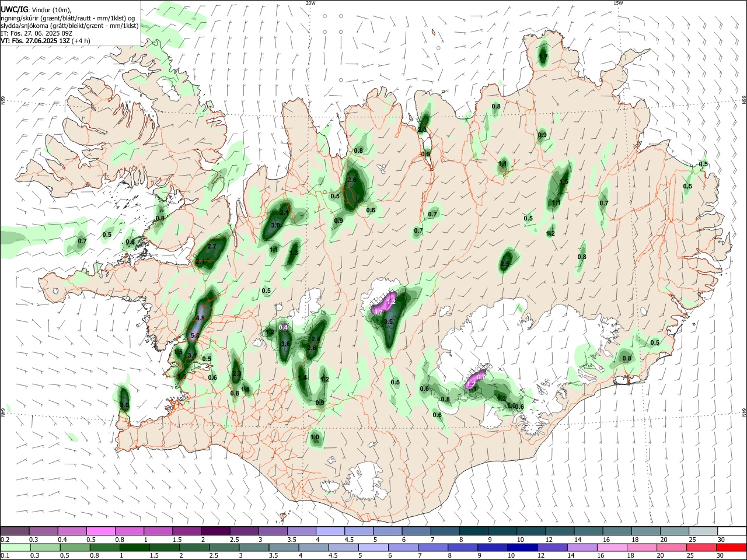Viewport: 747px width, 560px height.
Task: Click the white 0.4 snow value label
Action: coord(283,328)
